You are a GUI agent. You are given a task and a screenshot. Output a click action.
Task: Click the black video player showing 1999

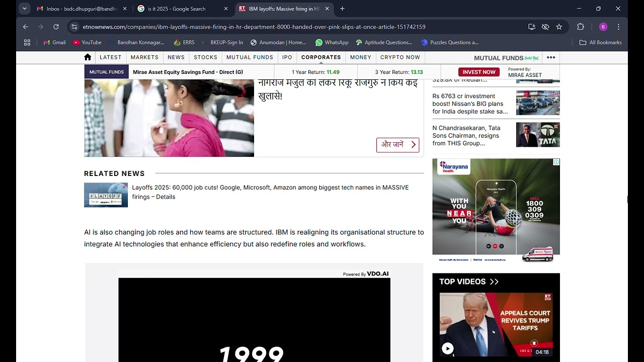(x=254, y=320)
